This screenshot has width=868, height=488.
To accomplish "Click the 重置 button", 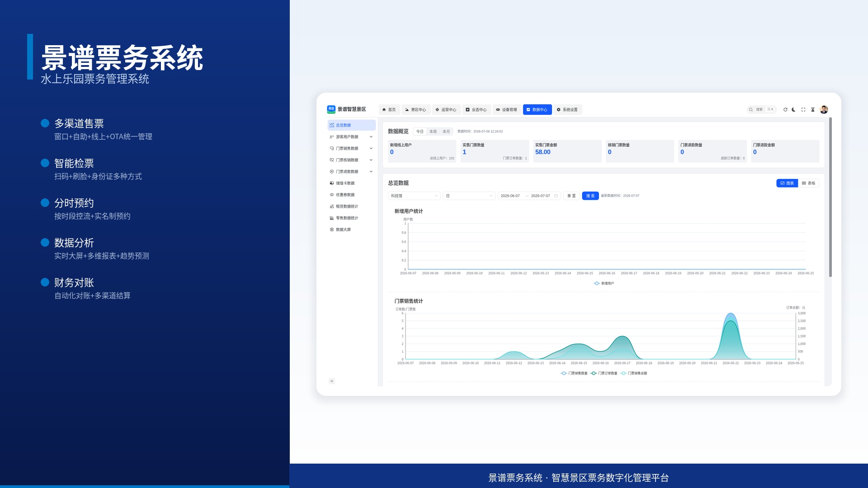I will pyautogui.click(x=571, y=196).
